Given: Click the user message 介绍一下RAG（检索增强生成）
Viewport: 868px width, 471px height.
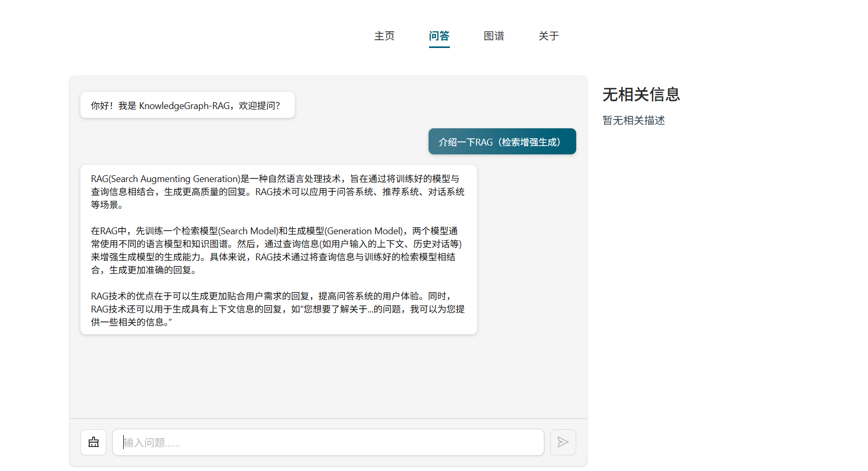Looking at the screenshot, I should tap(502, 141).
